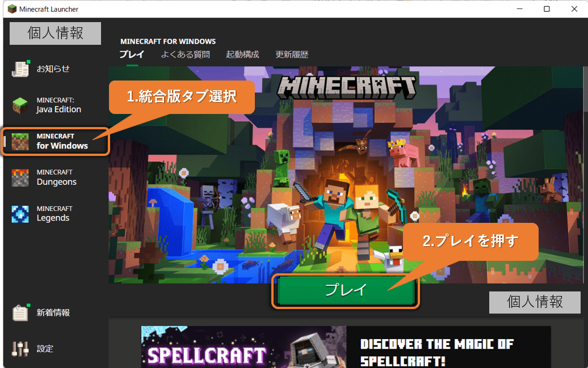
Task: Click the Spellcraft promotional banner
Action: [346, 346]
